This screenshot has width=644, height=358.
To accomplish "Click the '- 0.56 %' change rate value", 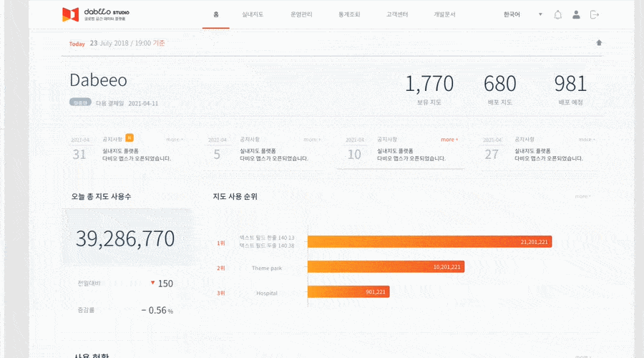I will (x=157, y=310).
